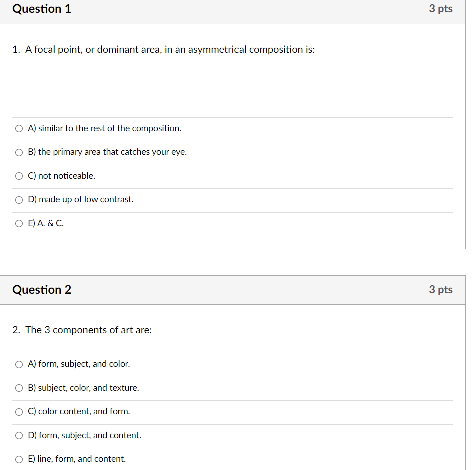Click the focal point question text
476x470 pixels.
(x=164, y=49)
